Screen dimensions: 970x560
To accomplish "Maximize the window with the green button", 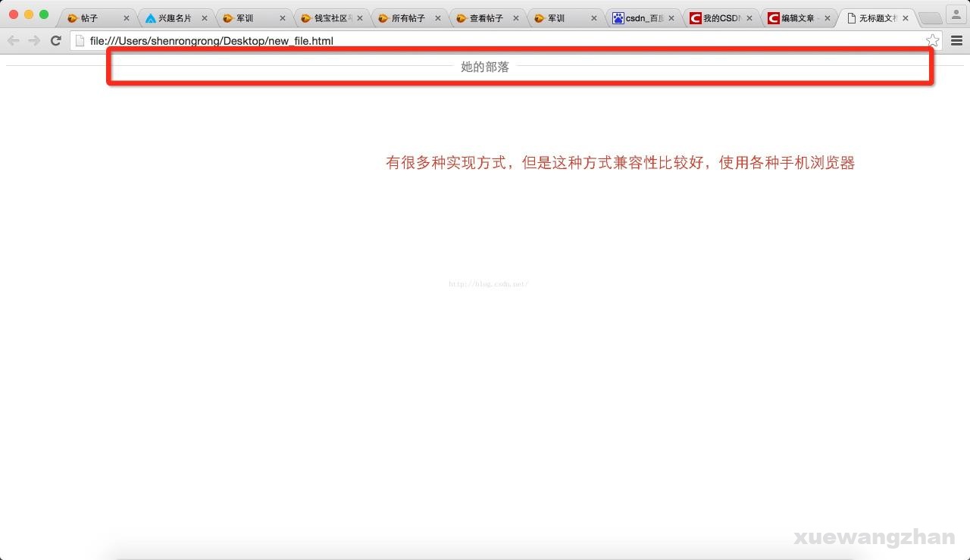I will tap(44, 14).
